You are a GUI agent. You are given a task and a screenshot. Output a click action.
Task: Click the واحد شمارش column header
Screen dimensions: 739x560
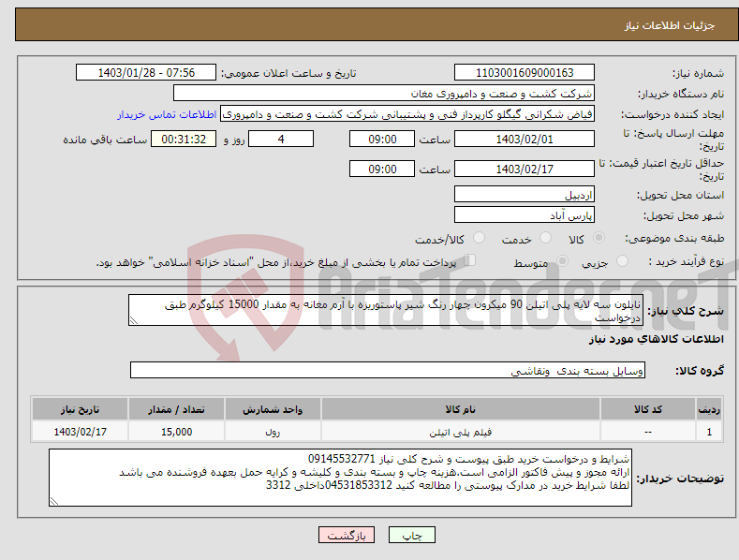click(273, 409)
